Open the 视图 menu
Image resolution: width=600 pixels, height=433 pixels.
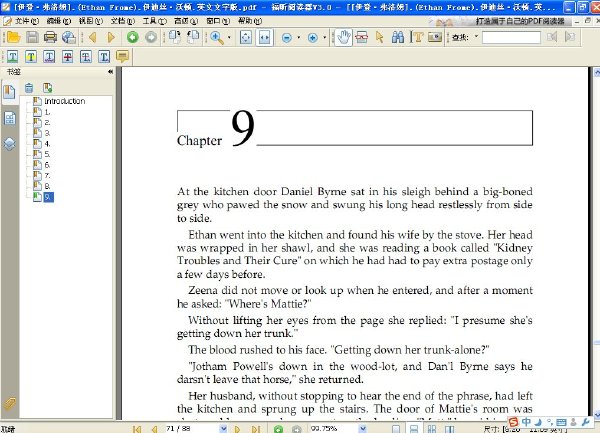(x=91, y=21)
